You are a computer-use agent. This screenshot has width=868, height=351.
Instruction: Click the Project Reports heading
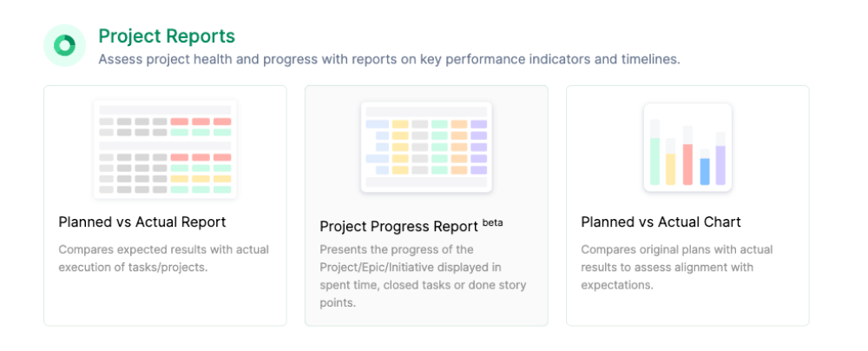[167, 36]
